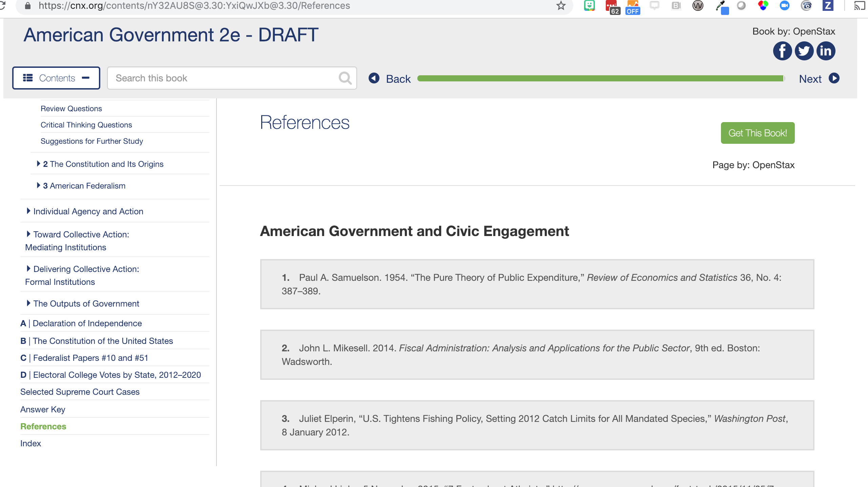
Task: Open the Zoom extension icon
Action: [784, 6]
